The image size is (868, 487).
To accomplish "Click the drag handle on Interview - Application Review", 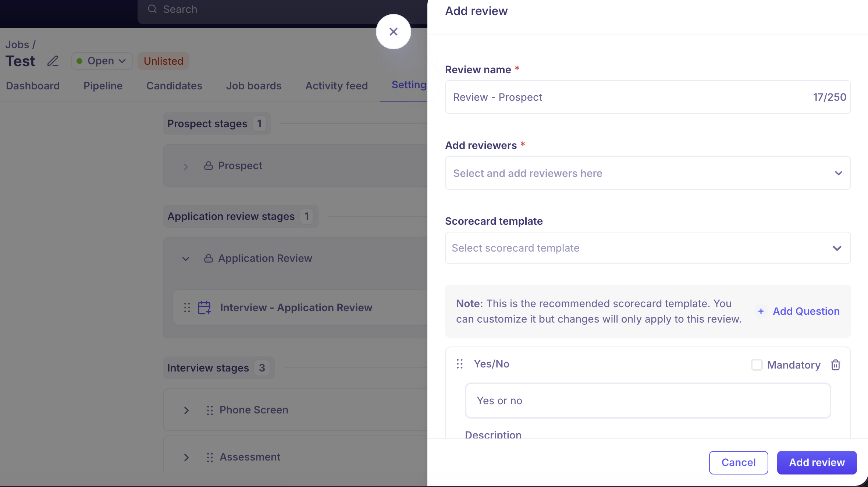I will (187, 308).
